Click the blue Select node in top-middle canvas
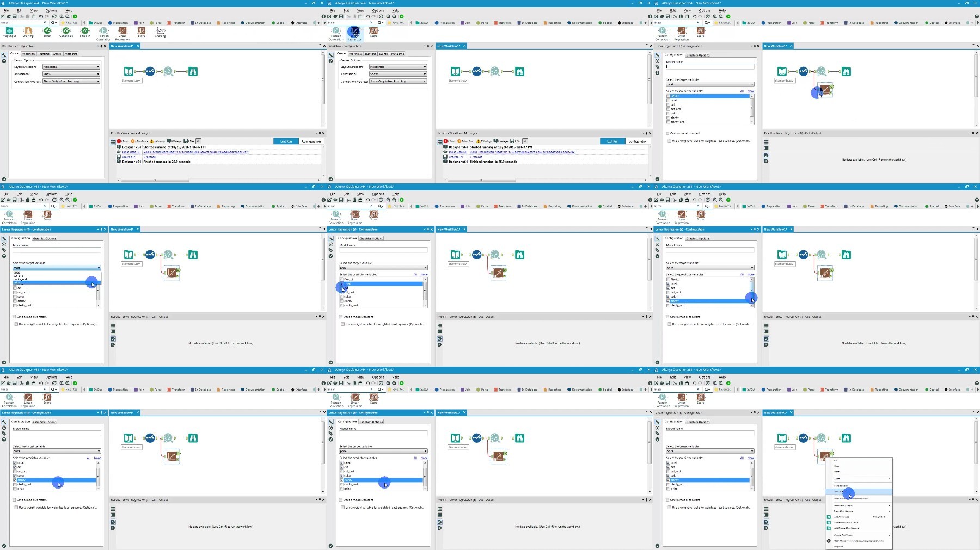 (x=477, y=71)
